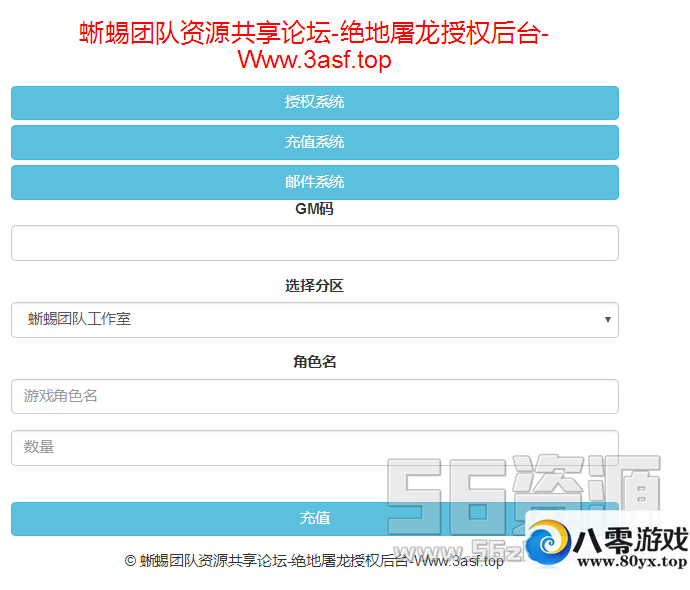
Task: Submit with the 充值 button
Action: pos(315,519)
